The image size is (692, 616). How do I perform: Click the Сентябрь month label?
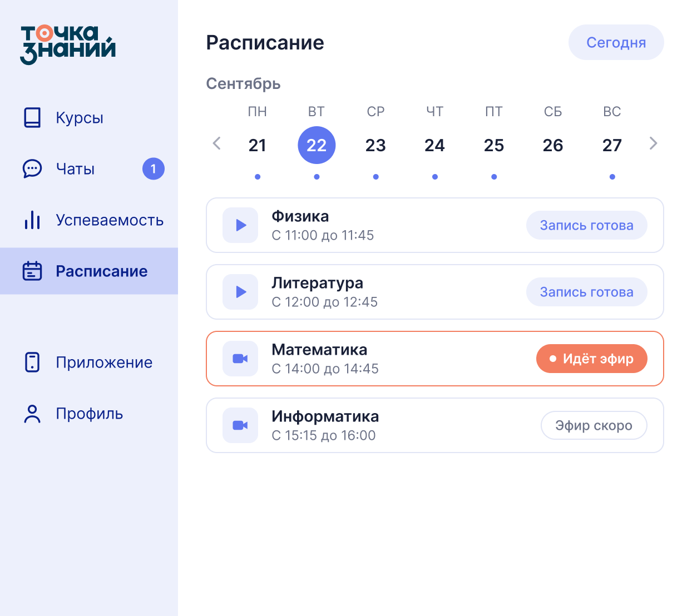tap(243, 84)
